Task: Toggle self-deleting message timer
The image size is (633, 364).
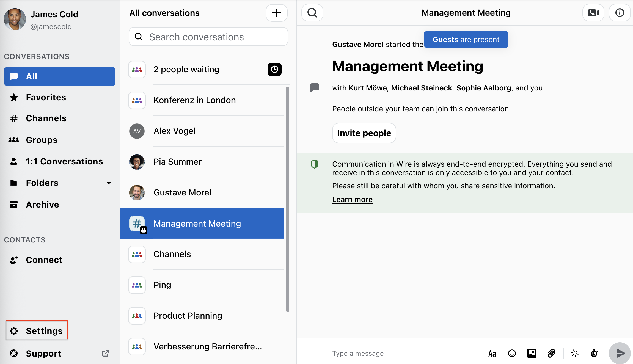Action: [594, 353]
